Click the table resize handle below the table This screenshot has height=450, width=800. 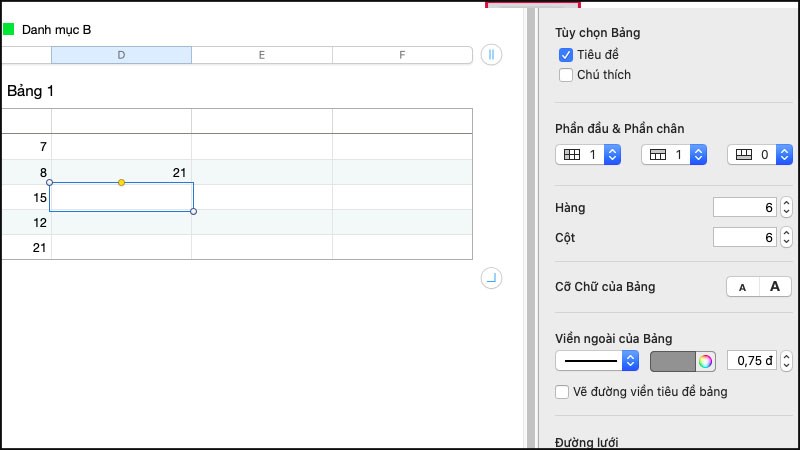click(x=491, y=278)
